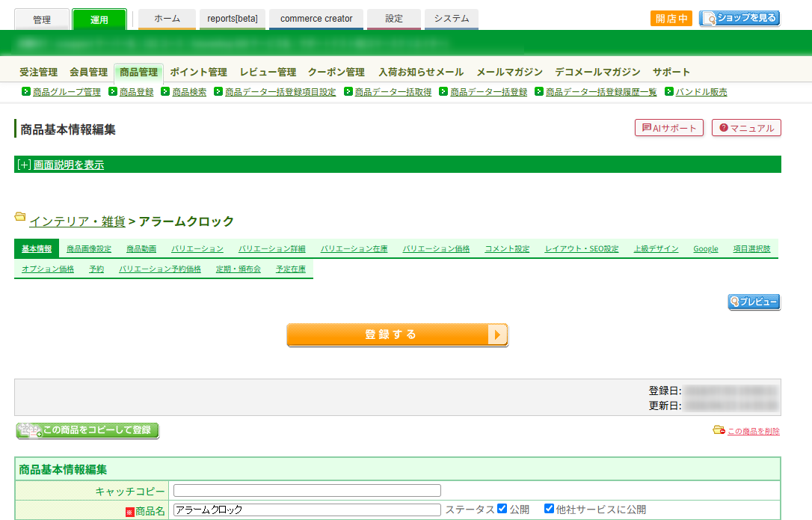Viewport: 812px width, 520px height.
Task: Click arrow icon before the 商品データ一括登録 link
Action: pyautogui.click(x=443, y=91)
